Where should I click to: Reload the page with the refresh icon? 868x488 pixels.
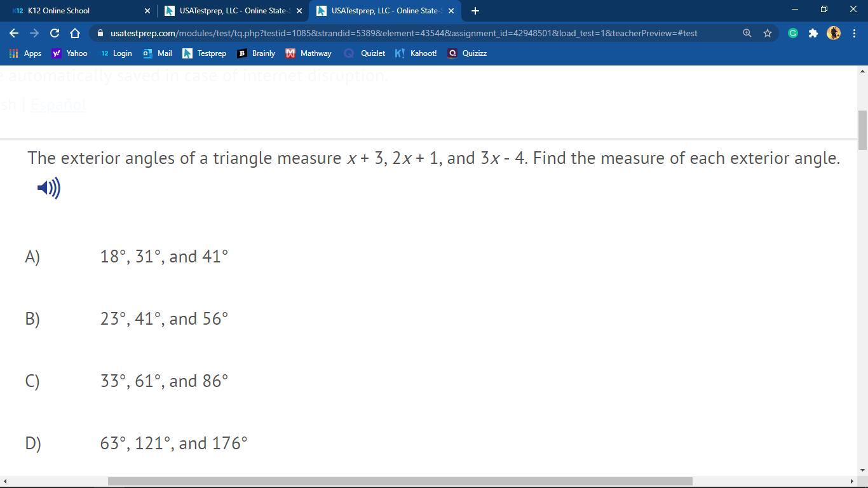pyautogui.click(x=55, y=33)
